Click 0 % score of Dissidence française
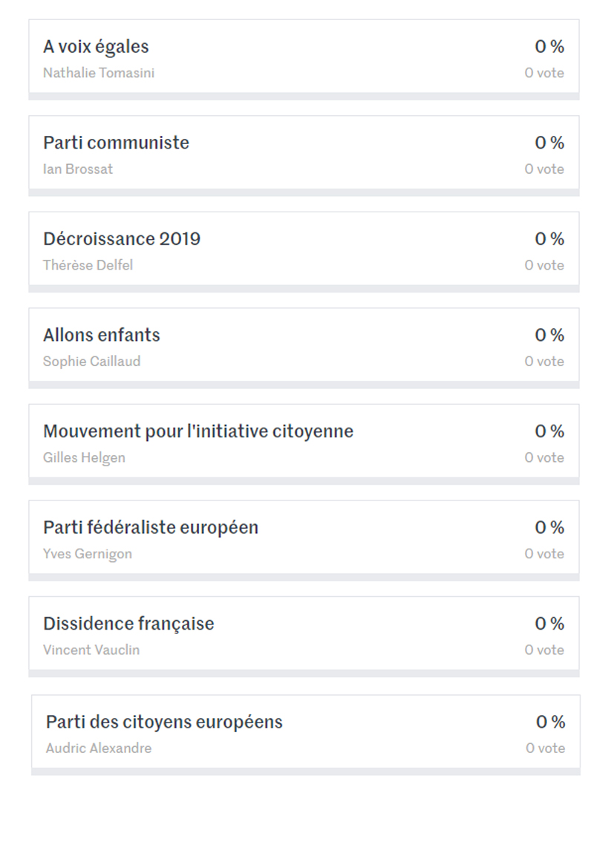The height and width of the screenshot is (868, 614). 549,624
